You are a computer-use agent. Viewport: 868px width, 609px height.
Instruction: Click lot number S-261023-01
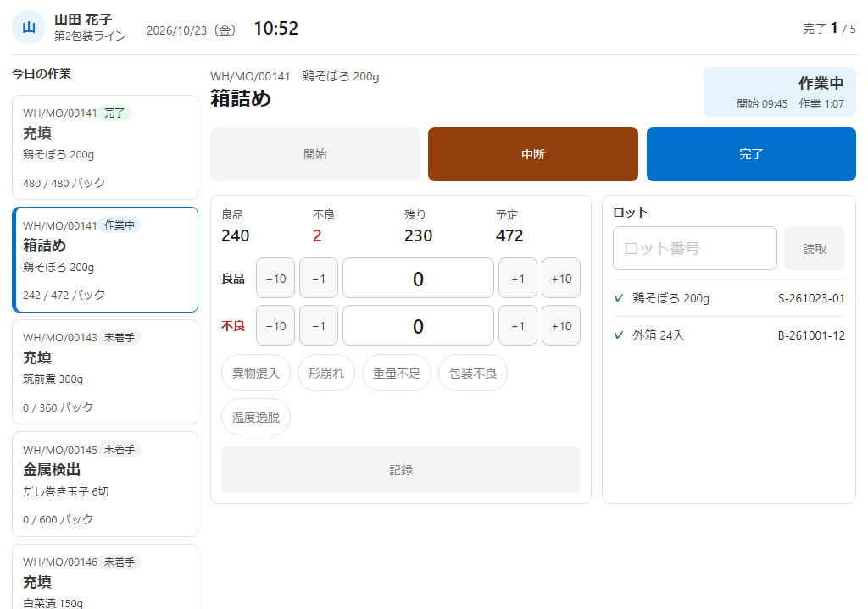(x=811, y=298)
